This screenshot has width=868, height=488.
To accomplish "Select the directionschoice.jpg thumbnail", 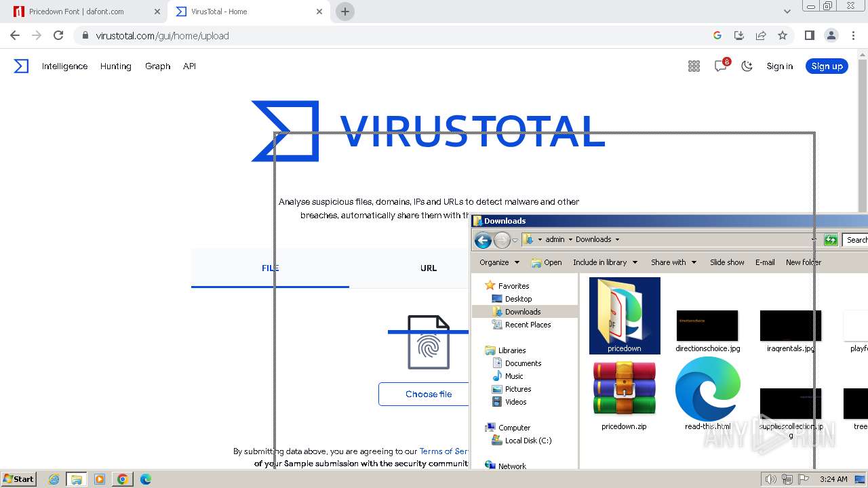I will tap(707, 326).
